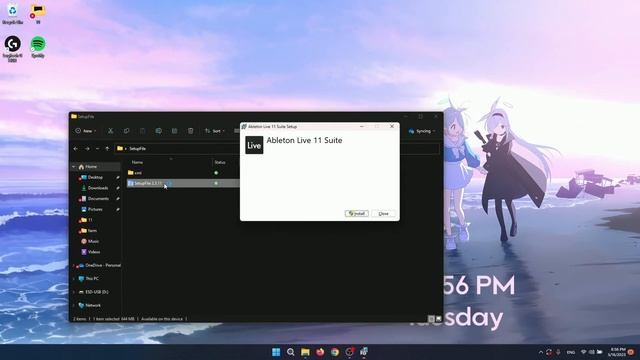Expand the This PC tree node
Image resolution: width=640 pixels, height=360 pixels.
coord(74,278)
